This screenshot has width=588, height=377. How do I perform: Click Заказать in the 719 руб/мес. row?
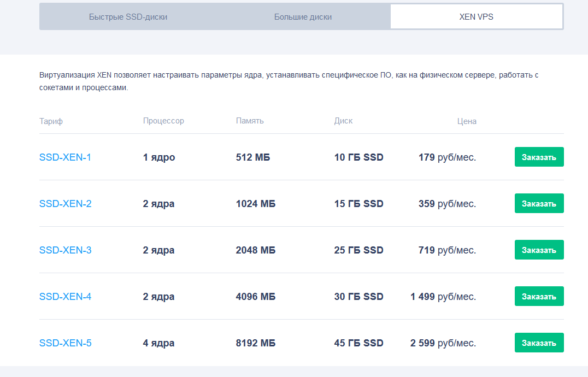click(x=539, y=250)
